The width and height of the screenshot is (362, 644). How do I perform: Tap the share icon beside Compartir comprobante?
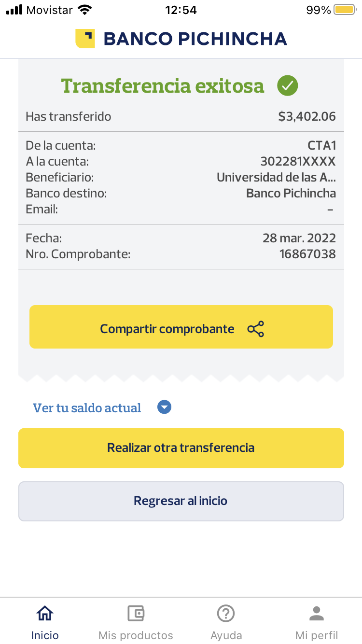[x=255, y=329]
